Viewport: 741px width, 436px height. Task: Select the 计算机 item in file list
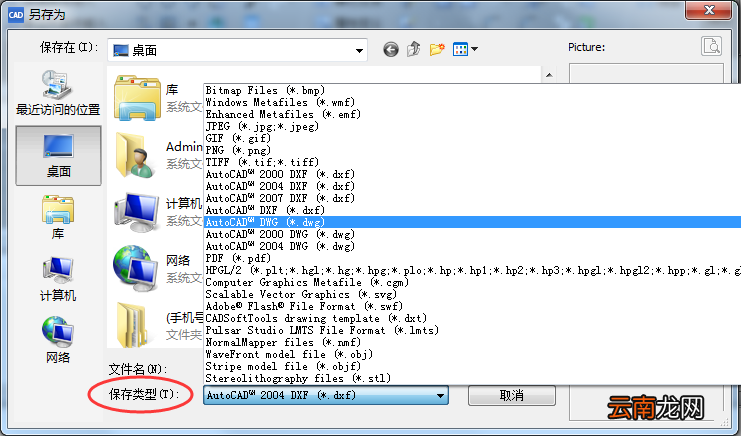pos(158,212)
